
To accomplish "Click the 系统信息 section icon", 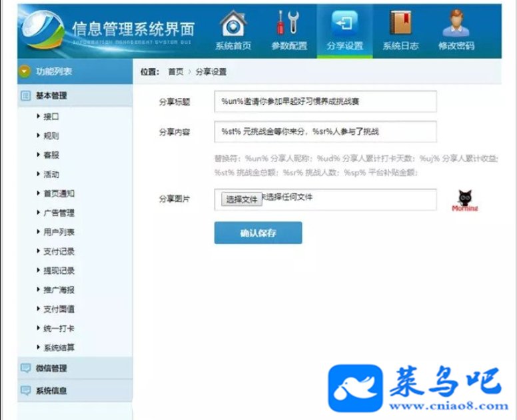I will [25, 390].
